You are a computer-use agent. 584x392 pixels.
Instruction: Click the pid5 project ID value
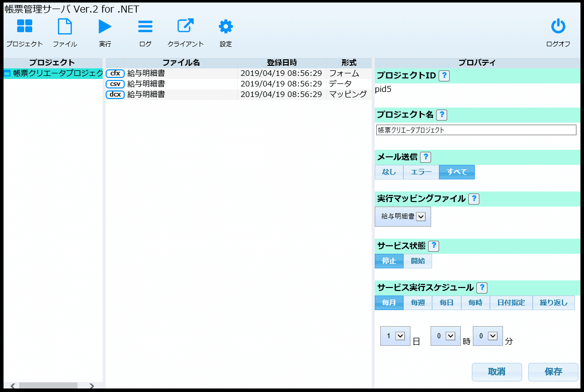tap(383, 89)
